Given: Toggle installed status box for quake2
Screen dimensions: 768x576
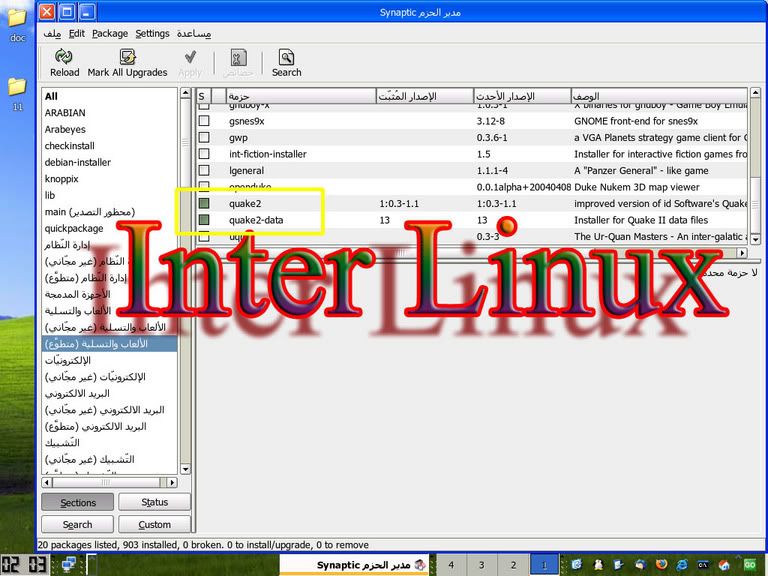Looking at the screenshot, I should pyautogui.click(x=204, y=203).
